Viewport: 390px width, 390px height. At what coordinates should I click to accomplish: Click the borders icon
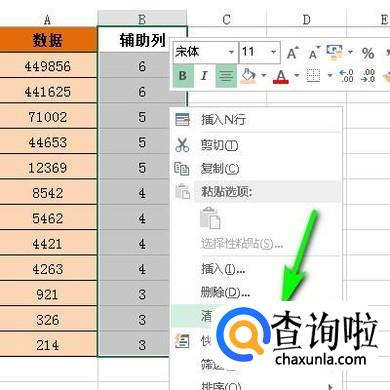click(313, 76)
